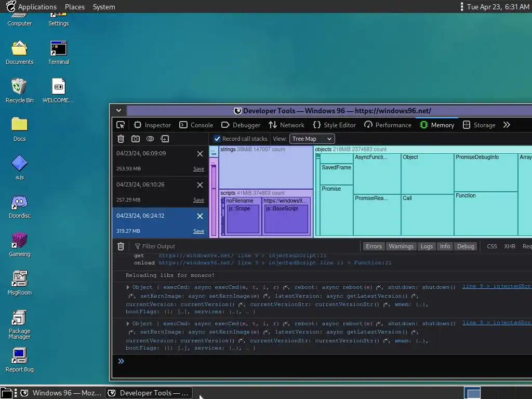Image resolution: width=532 pixels, height=399 pixels.
Task: Open the Places menu
Action: click(75, 7)
